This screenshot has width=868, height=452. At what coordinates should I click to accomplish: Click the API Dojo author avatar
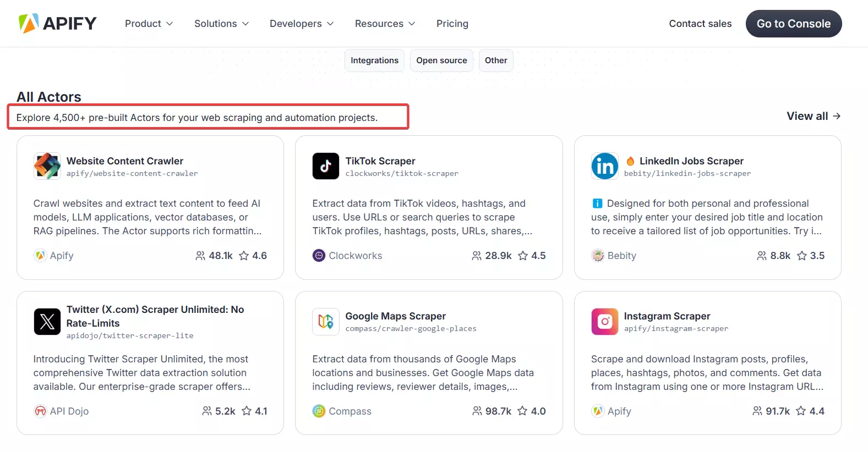(x=40, y=411)
